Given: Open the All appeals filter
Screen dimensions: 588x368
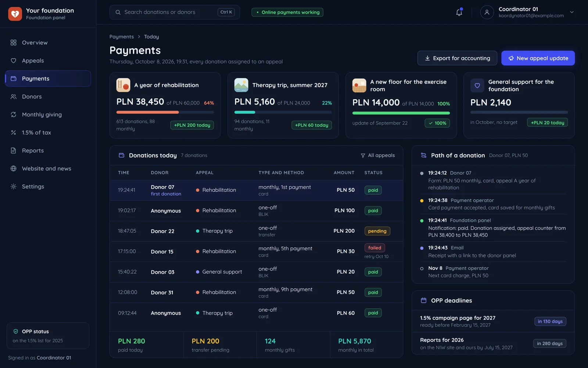Looking at the screenshot, I should [x=378, y=155].
